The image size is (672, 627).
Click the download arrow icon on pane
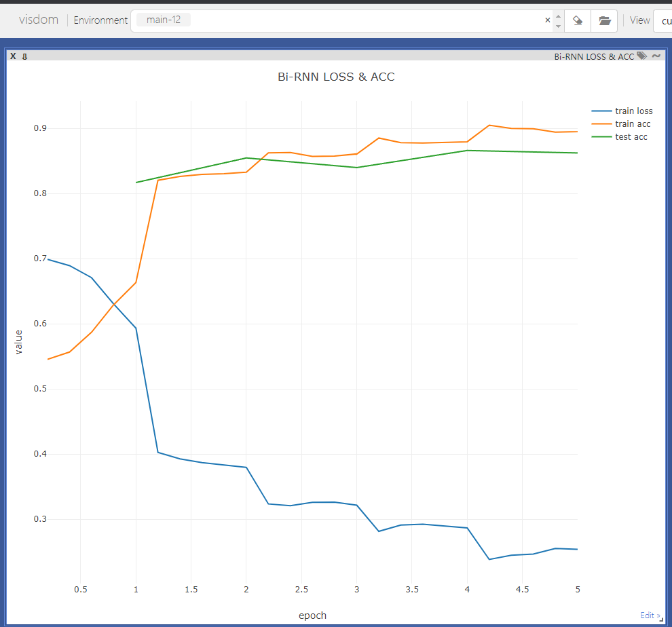[x=24, y=56]
